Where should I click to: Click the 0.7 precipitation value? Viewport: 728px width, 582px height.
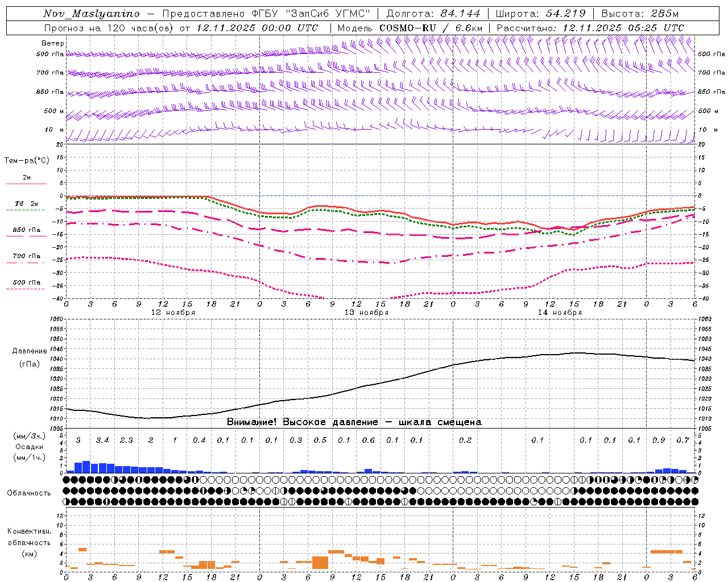(682, 440)
